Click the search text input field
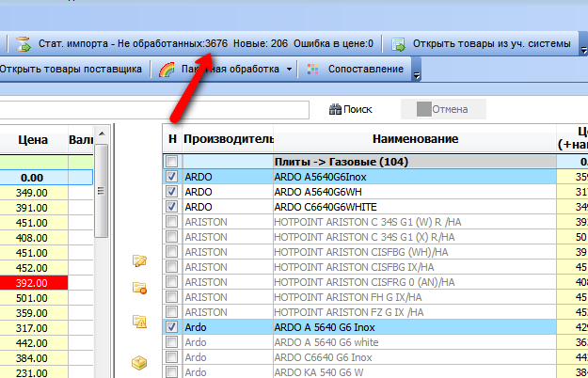Screen dimensions: 588x378 pyautogui.click(x=154, y=110)
